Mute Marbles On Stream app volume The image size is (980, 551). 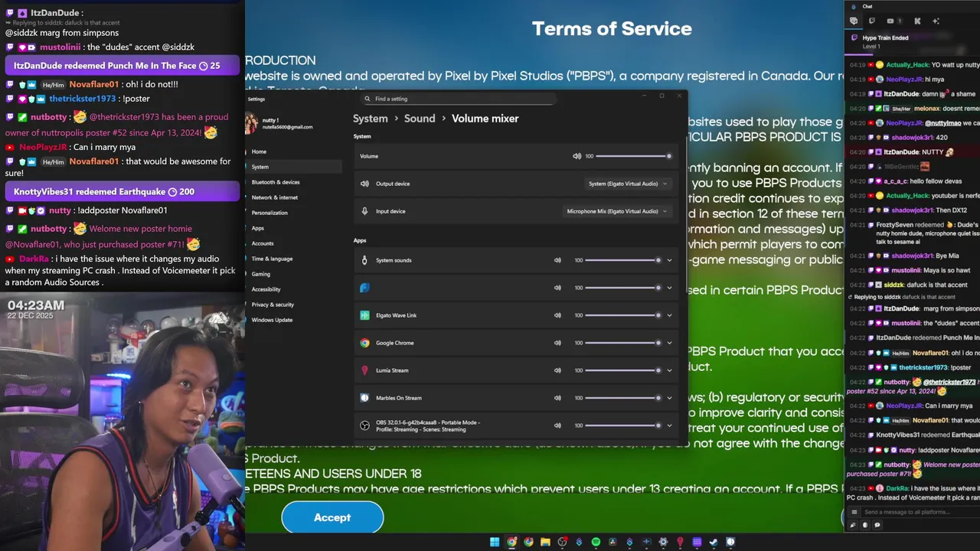(557, 398)
